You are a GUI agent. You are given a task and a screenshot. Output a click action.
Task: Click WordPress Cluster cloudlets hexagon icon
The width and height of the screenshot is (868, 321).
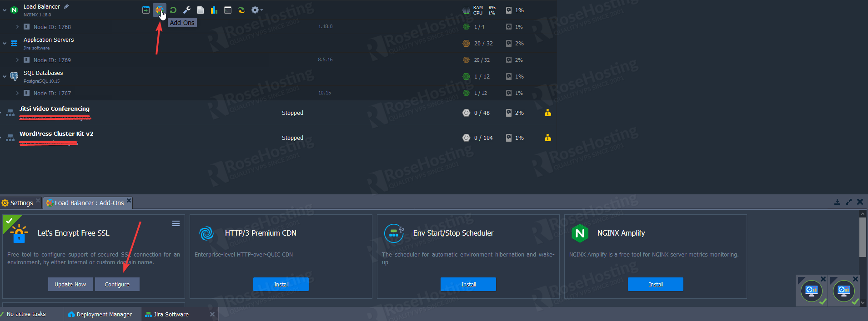(466, 138)
